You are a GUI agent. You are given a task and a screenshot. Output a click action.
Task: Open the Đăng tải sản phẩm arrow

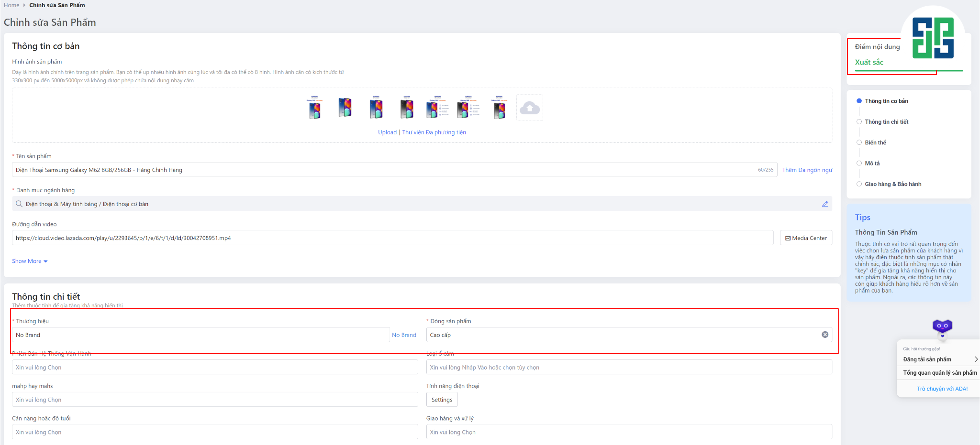coord(976,359)
